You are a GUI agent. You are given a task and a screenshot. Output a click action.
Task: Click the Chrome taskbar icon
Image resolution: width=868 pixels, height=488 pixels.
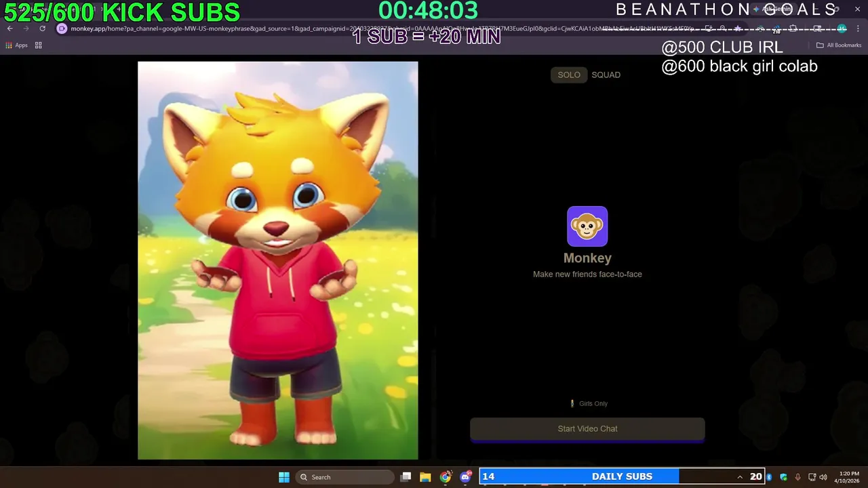pyautogui.click(x=445, y=477)
